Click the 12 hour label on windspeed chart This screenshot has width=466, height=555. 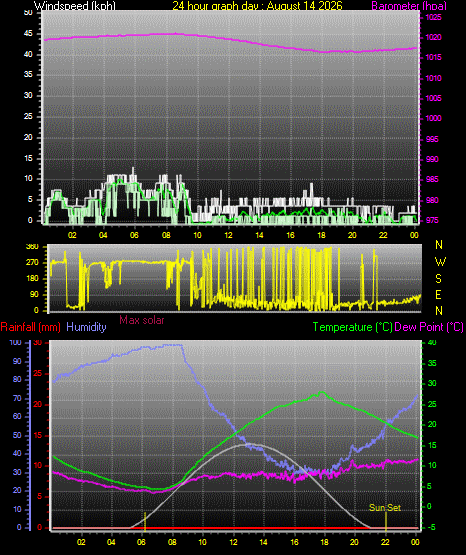[x=228, y=235]
